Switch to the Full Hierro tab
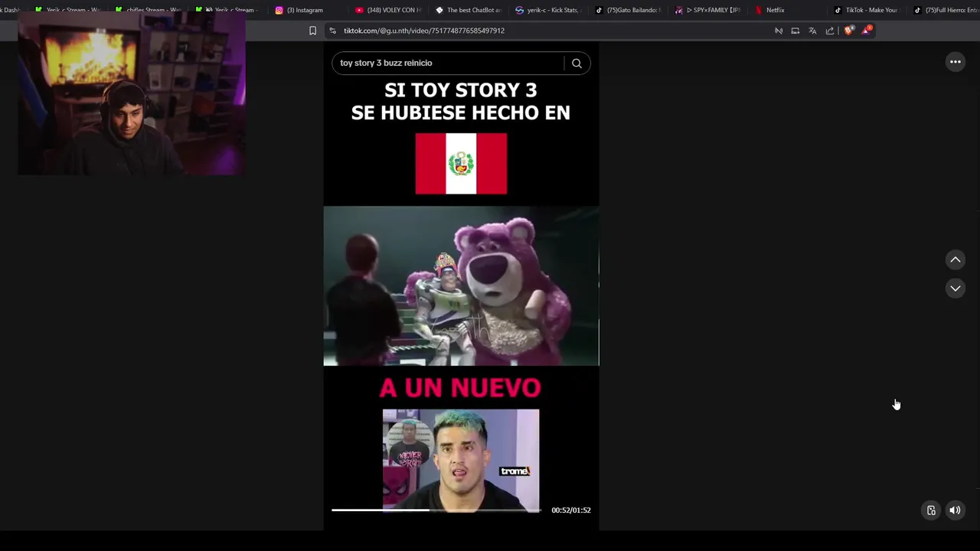This screenshot has width=980, height=551. [946, 10]
